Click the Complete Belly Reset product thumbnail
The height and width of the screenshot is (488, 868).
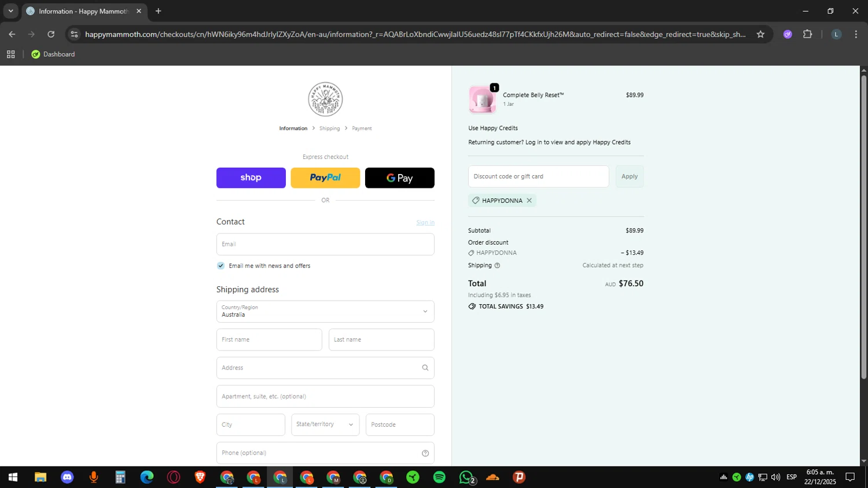[482, 99]
